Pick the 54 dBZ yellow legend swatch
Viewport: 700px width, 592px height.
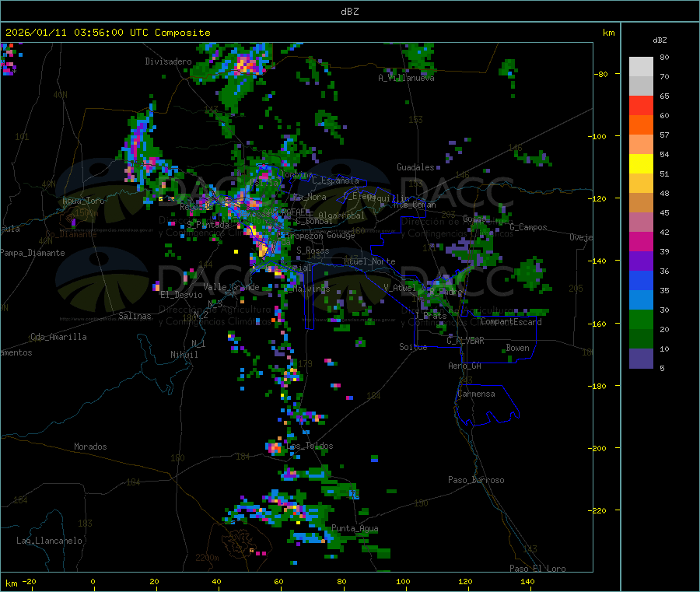click(x=641, y=164)
